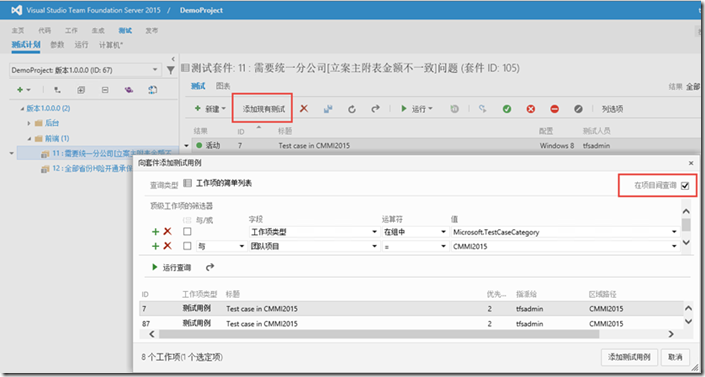Click the green checkmark pass test icon
This screenshot has height=377, width=705.
pos(507,109)
